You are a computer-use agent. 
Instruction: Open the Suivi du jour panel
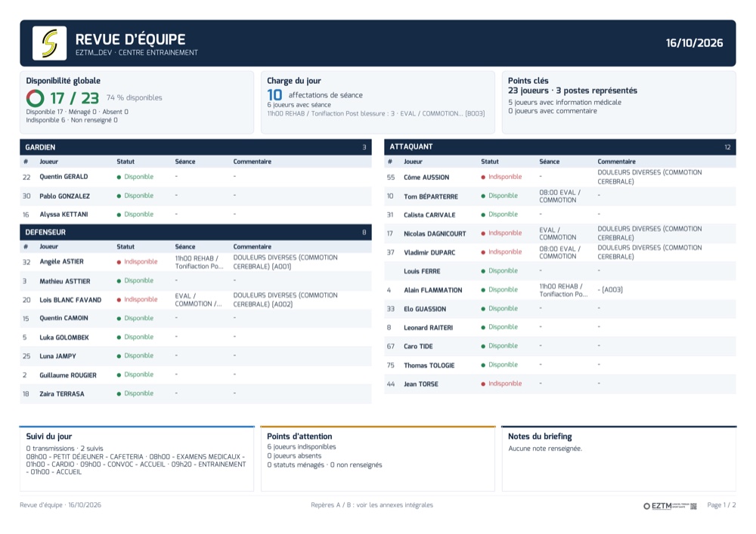point(137,459)
